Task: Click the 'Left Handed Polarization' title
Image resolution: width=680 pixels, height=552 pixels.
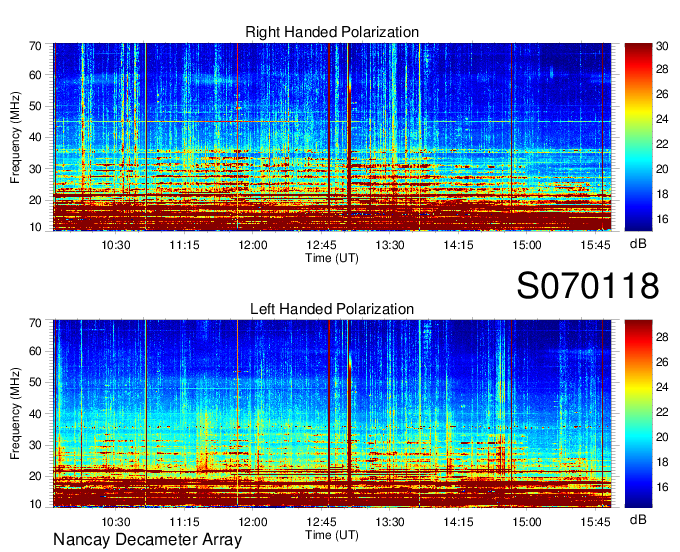Action: coord(332,309)
